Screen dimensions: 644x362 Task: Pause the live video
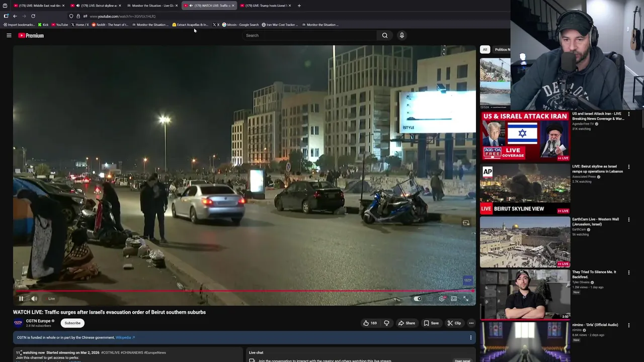(x=21, y=299)
